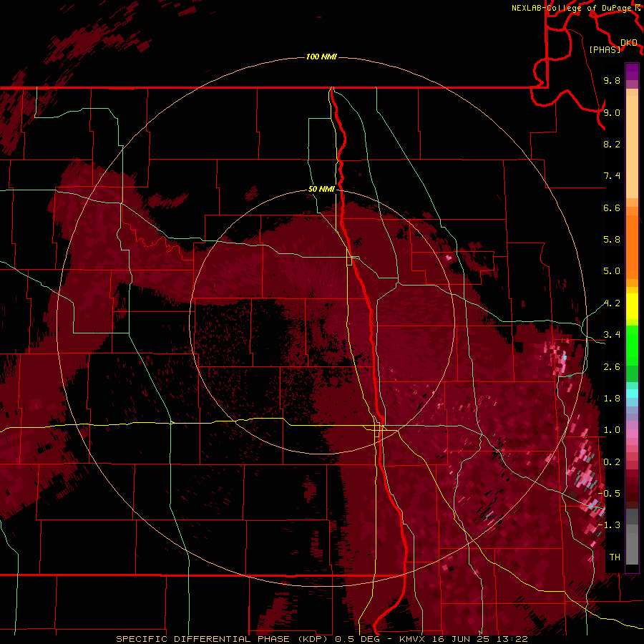This screenshot has height=644, width=644.
Task: Click the 50 NMI range ring label
Action: click(x=321, y=189)
